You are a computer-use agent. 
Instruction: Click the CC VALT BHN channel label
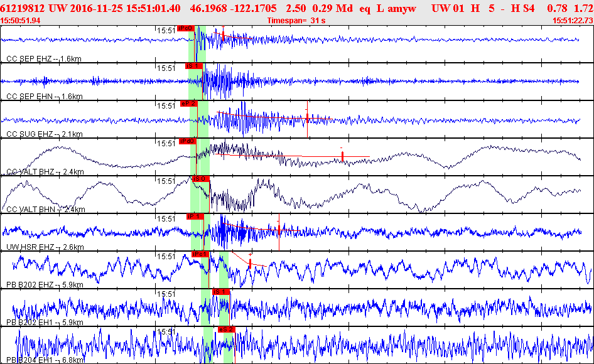pyautogui.click(x=44, y=210)
